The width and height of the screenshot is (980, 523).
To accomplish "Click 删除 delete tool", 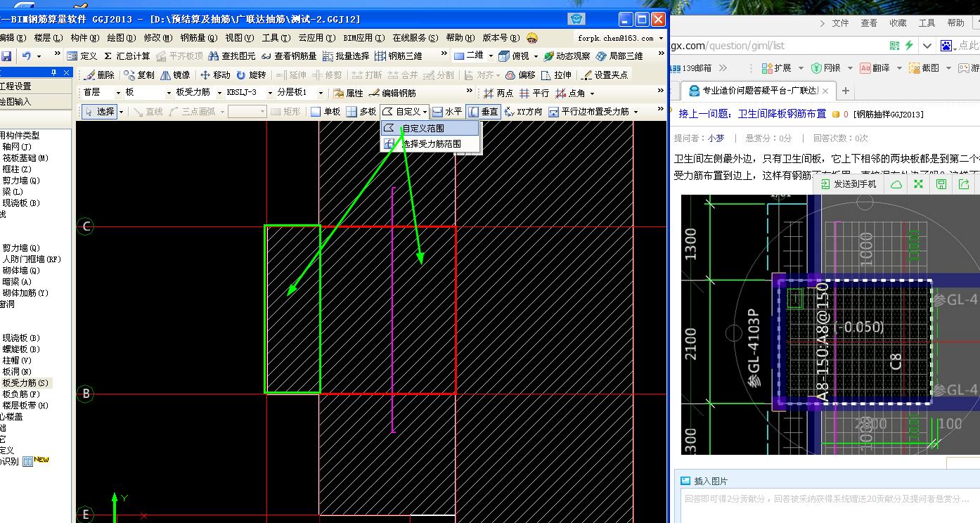I will pos(98,75).
